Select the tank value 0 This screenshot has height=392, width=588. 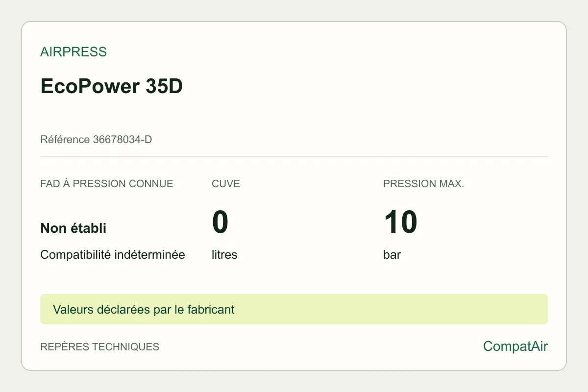point(220,221)
